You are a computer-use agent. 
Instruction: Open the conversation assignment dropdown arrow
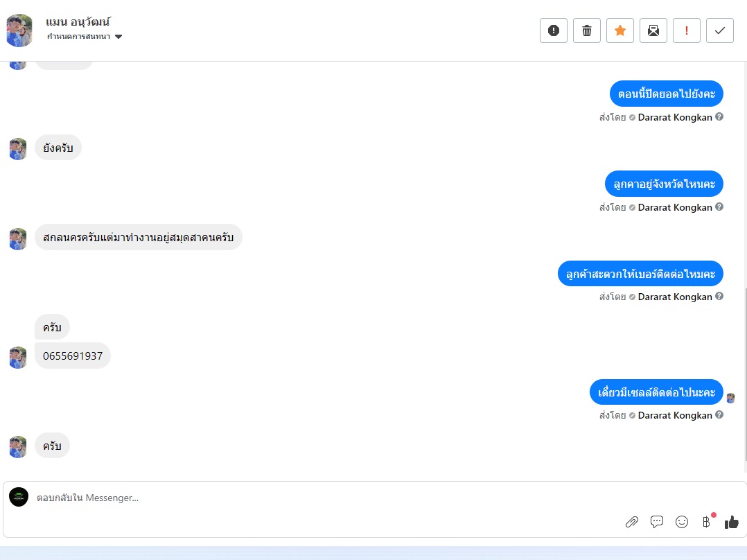pyautogui.click(x=118, y=37)
